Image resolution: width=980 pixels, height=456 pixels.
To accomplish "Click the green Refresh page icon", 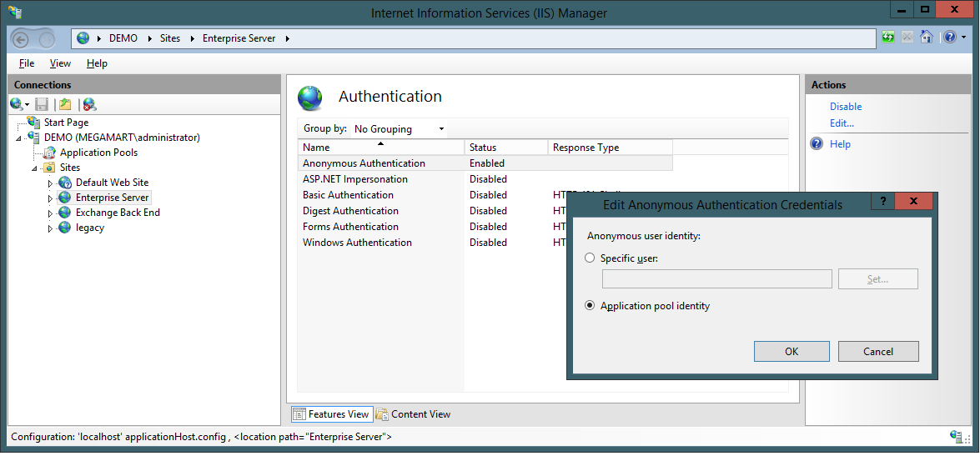I will pyautogui.click(x=888, y=38).
